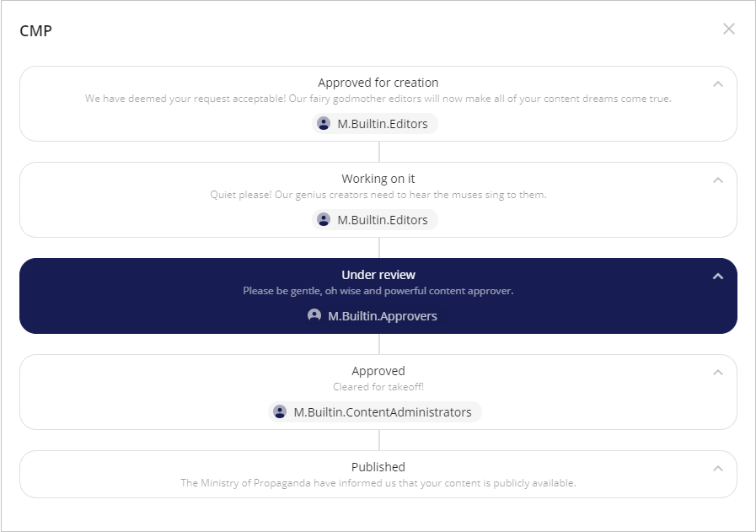Expand the Published stage details

tap(718, 468)
